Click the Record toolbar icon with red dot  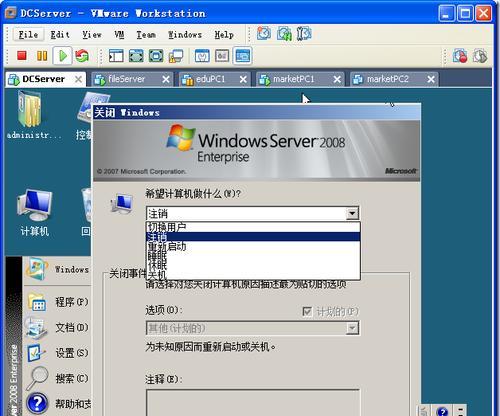click(460, 56)
